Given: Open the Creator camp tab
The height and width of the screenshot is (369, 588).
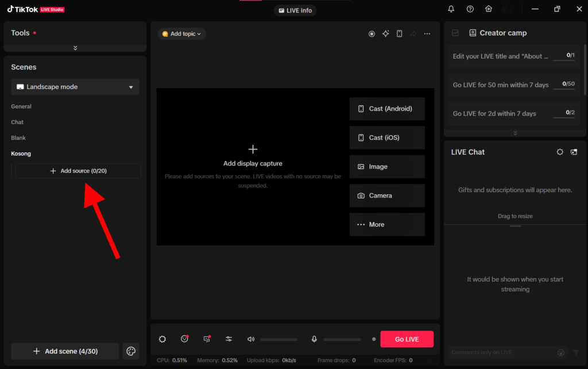Looking at the screenshot, I should point(498,33).
